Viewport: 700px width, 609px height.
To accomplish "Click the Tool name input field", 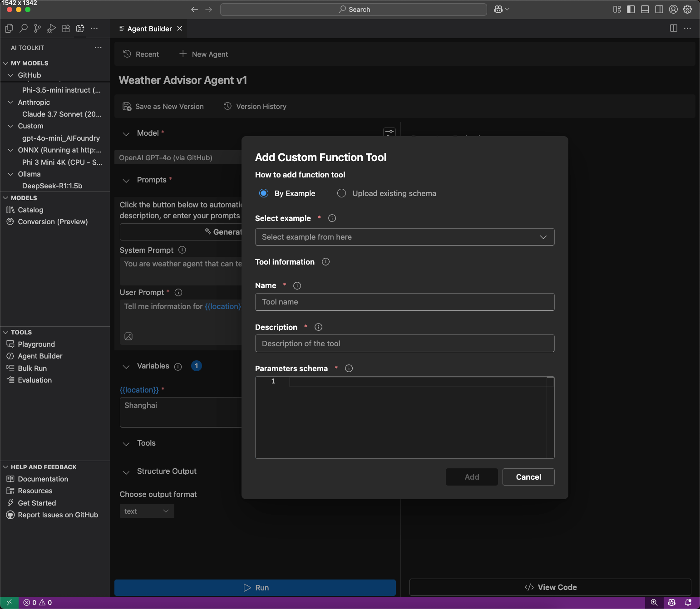I will [x=404, y=302].
